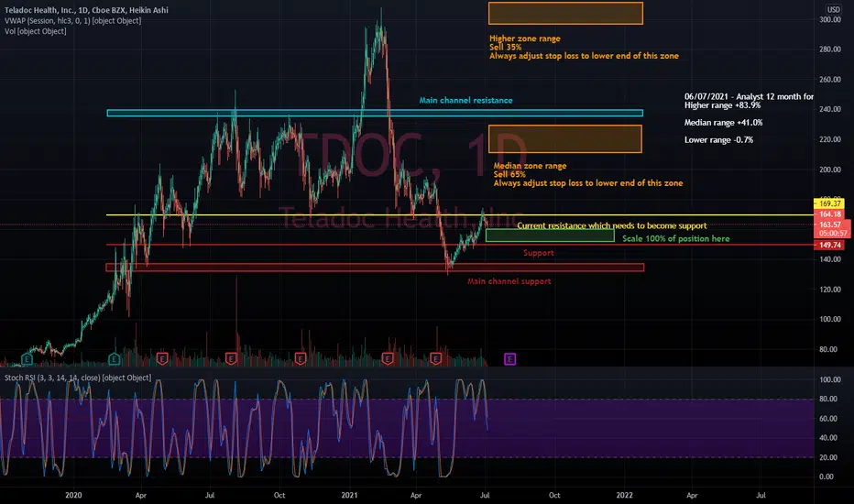The width and height of the screenshot is (854, 504).
Task: Open the USD currency selector
Action: pyautogui.click(x=834, y=9)
